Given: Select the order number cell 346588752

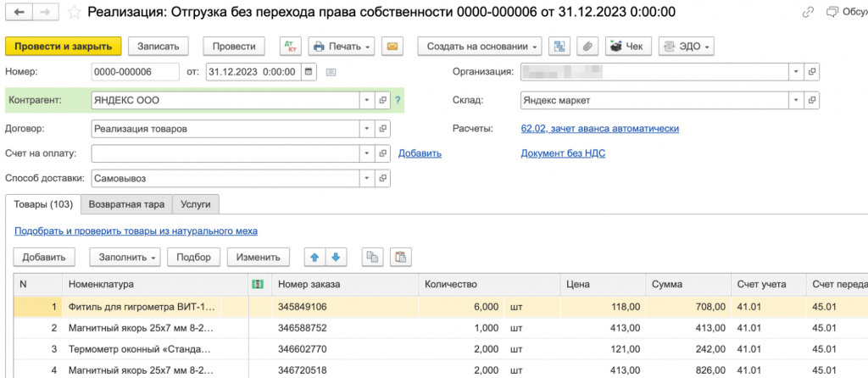Looking at the screenshot, I should pos(345,328).
